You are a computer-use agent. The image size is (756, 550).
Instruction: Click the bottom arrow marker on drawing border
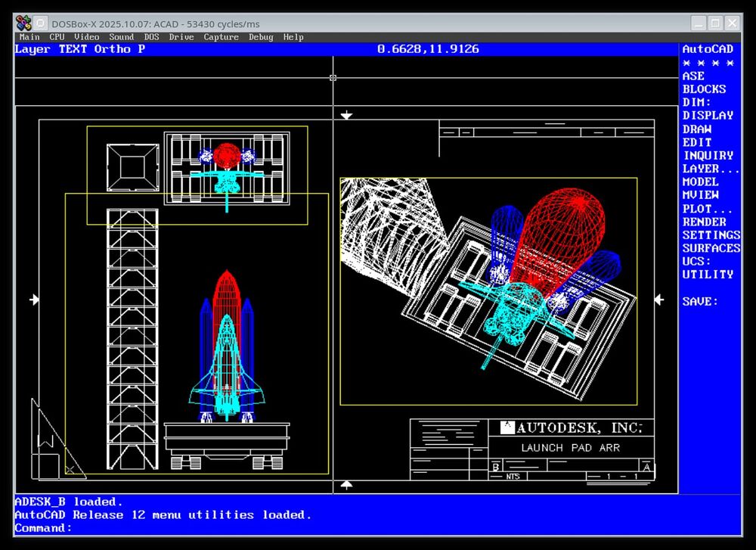(x=346, y=484)
